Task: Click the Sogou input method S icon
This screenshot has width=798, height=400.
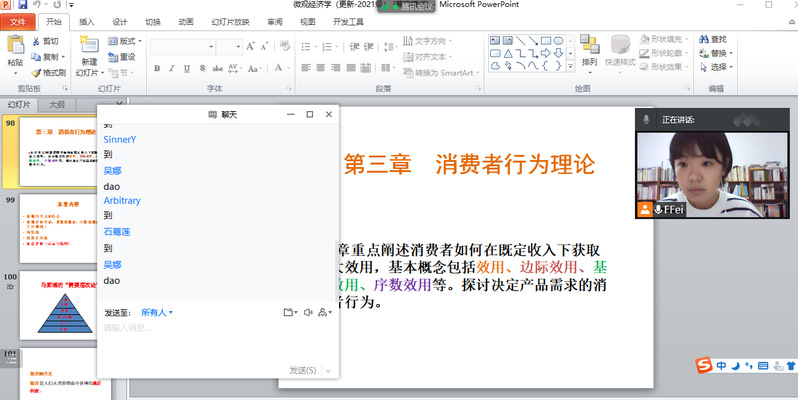Action: coord(705,366)
